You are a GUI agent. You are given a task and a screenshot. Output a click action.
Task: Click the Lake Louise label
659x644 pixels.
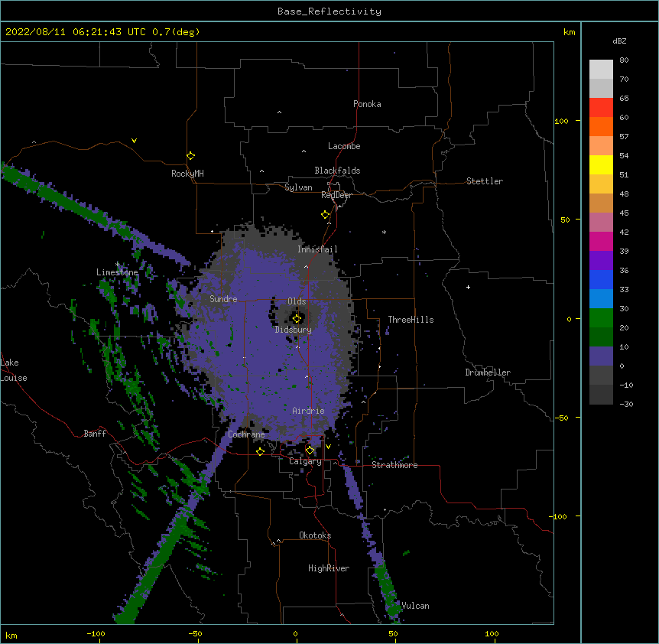(14, 370)
